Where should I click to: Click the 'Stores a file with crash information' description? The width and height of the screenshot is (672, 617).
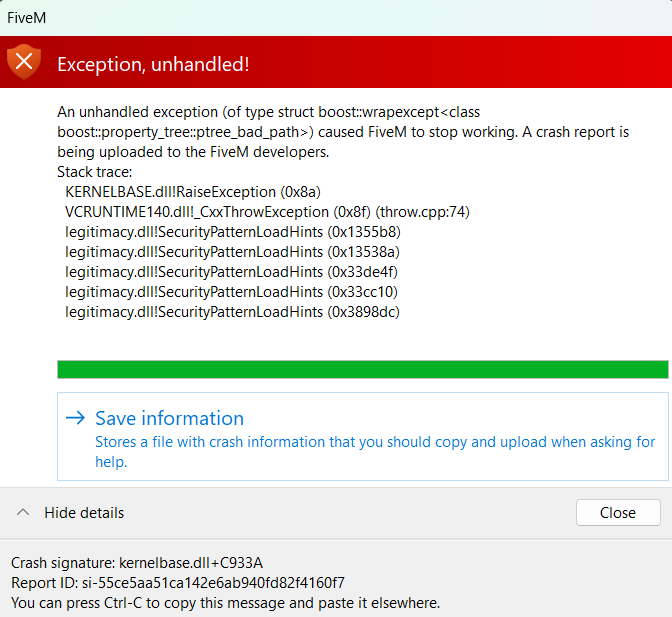coord(375,452)
